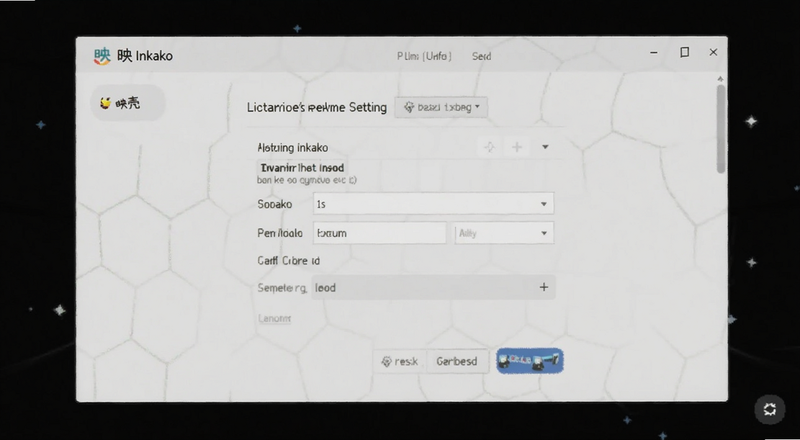
Task: Open the sidebar item with emoji icon
Action: click(x=128, y=103)
